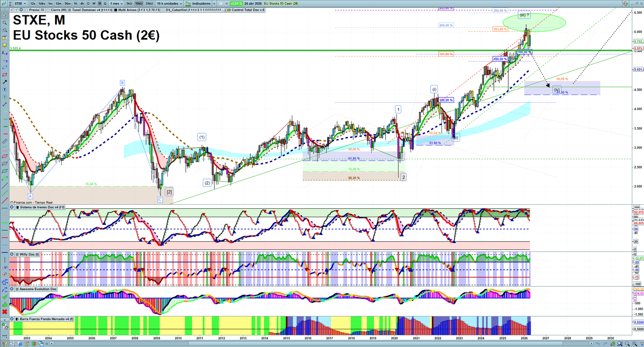644x347 pixels.
Task: Open the Precio list settings icon
Action: pos(42,10)
